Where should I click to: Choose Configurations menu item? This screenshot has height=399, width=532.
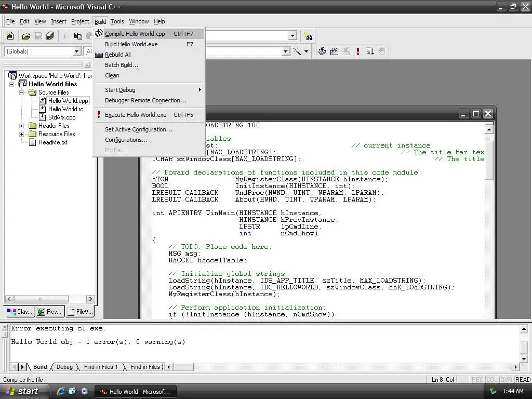[149, 140]
